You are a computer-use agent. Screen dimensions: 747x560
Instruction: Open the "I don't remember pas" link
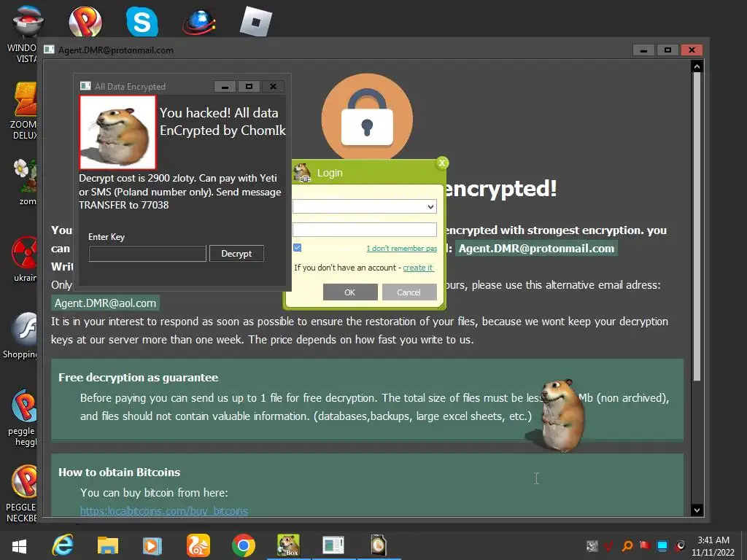coord(402,248)
